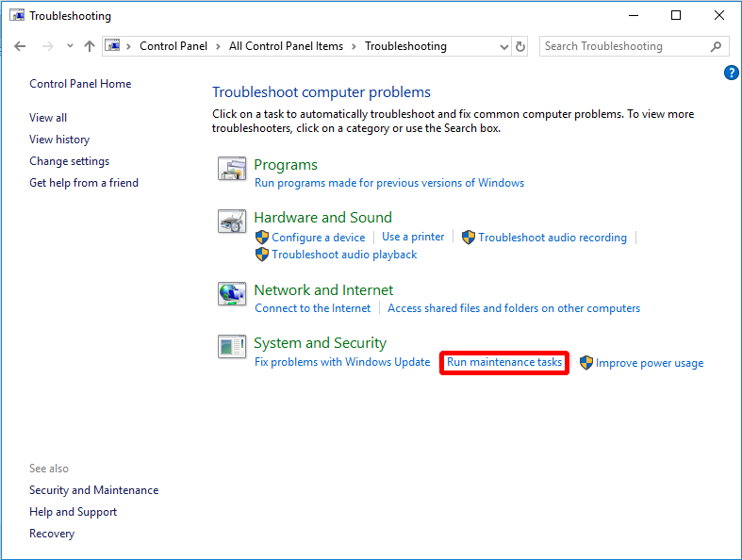This screenshot has height=560, width=742.
Task: Open Improve power usage link
Action: click(650, 363)
